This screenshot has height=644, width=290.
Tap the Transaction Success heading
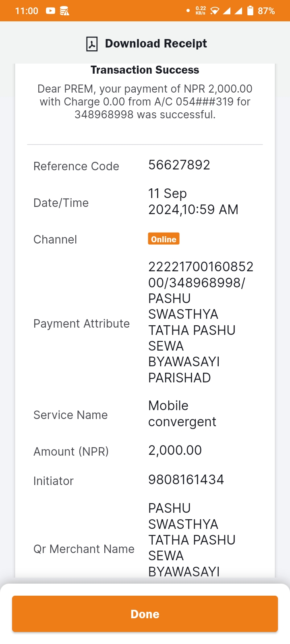click(145, 70)
